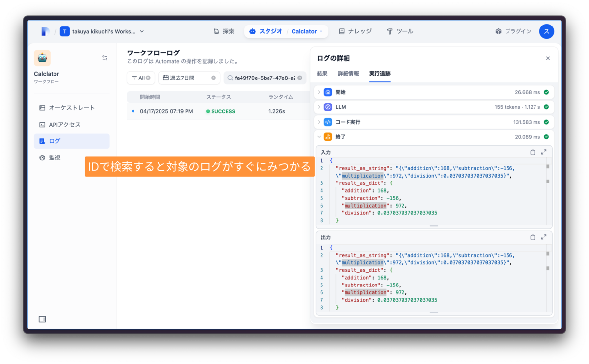Switch to the 詳細情報 tab
Screen dimensions: 589x364
tap(348, 74)
